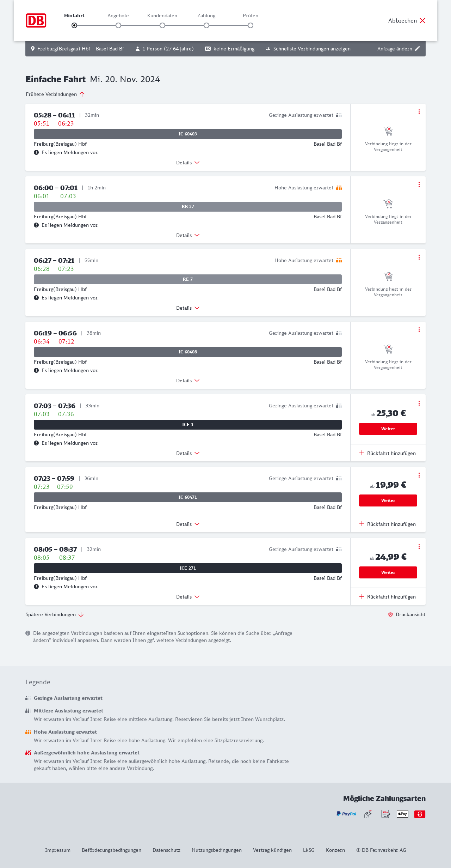
Task: Expand Details for the ICE 3 connection
Action: click(x=188, y=453)
